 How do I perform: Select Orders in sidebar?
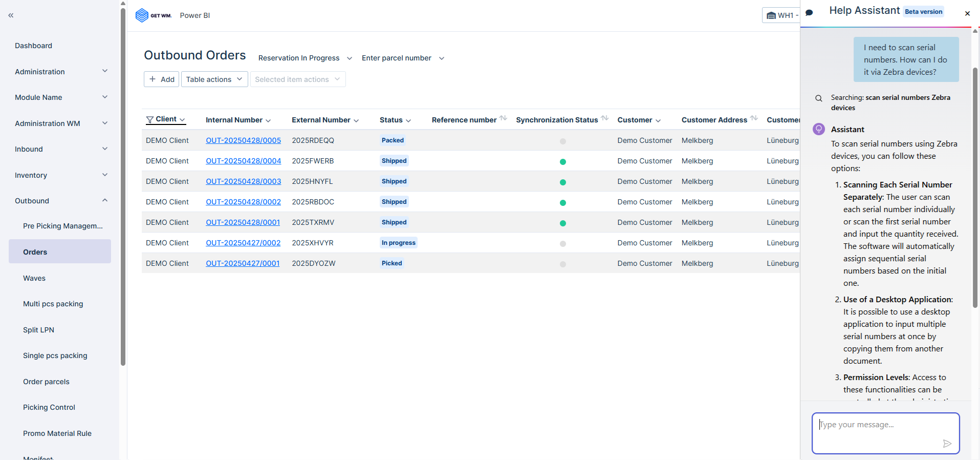pyautogui.click(x=60, y=252)
